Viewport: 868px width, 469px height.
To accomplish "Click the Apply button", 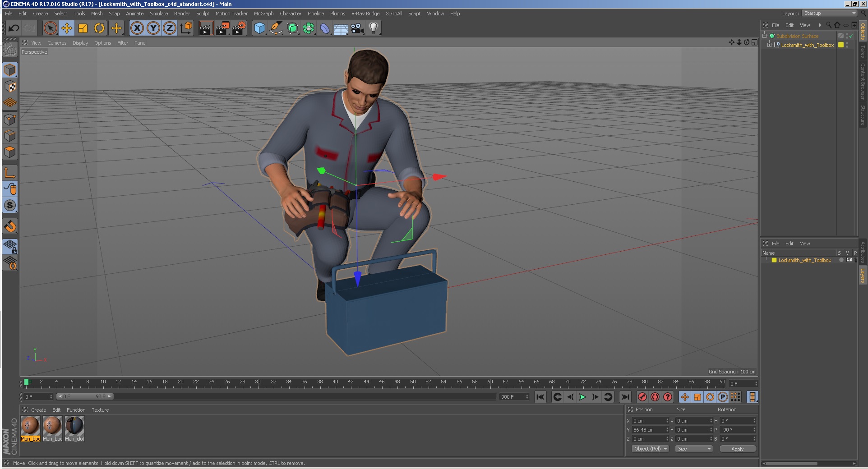I will click(738, 449).
